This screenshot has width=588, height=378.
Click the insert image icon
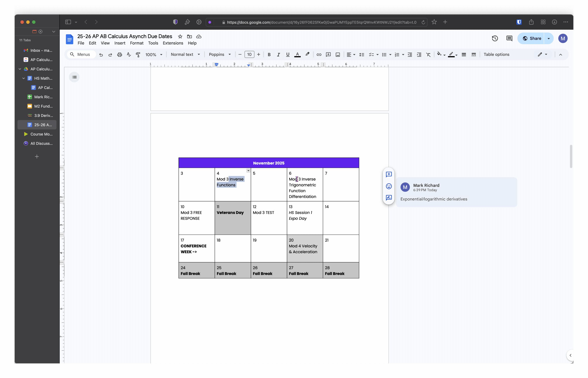338,54
